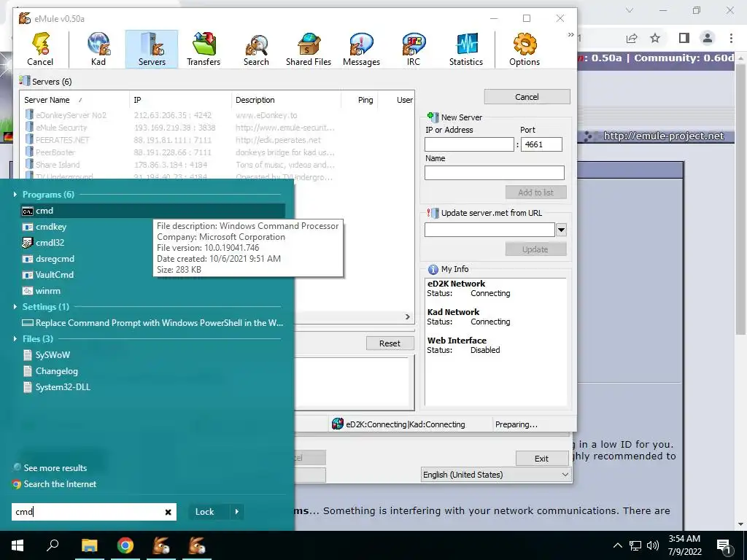Click the server list horizontal scroll right arrow
Image resolution: width=747 pixels, height=560 pixels.
pyautogui.click(x=407, y=316)
